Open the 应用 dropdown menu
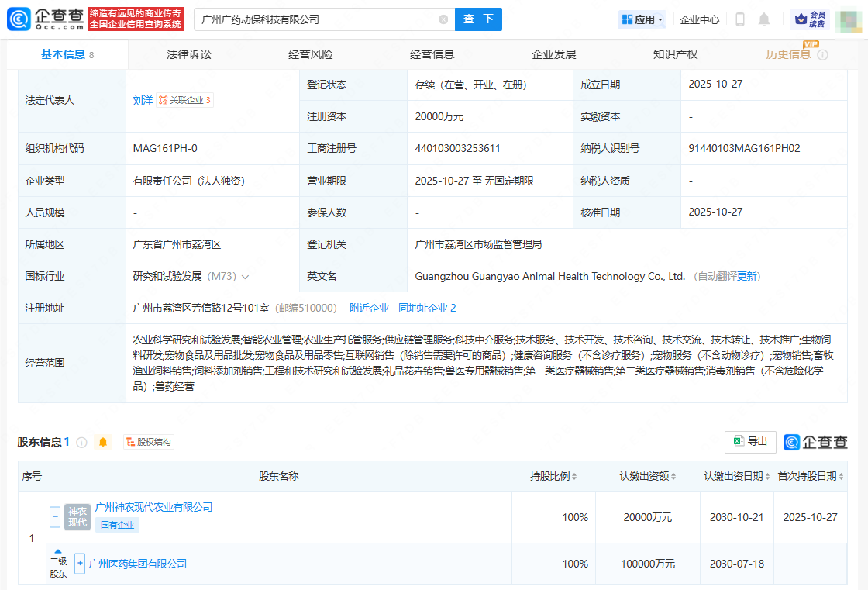 pos(642,19)
